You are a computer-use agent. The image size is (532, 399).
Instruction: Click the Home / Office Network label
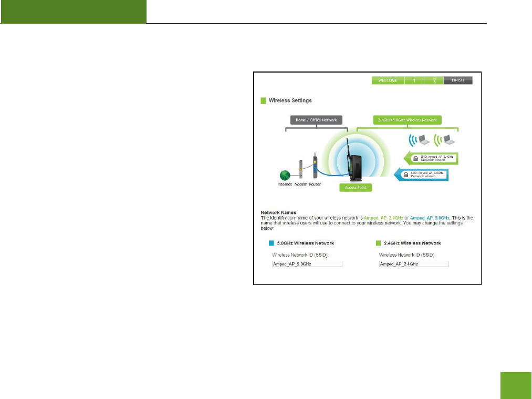click(x=316, y=120)
